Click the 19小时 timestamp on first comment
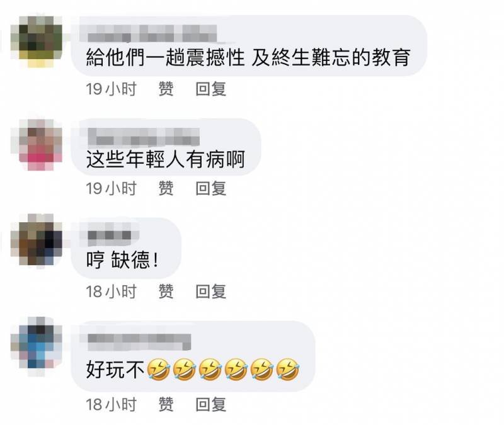This screenshot has height=425, width=504. click(112, 89)
